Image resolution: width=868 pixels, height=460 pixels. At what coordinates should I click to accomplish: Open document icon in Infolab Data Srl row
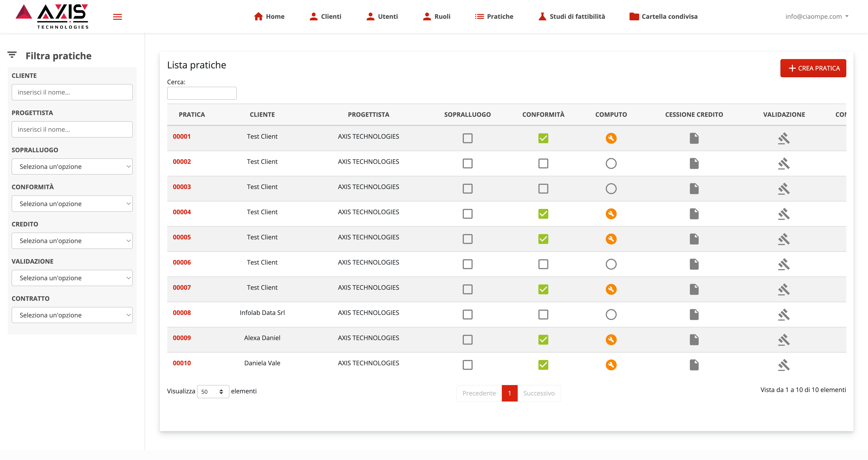(x=694, y=314)
